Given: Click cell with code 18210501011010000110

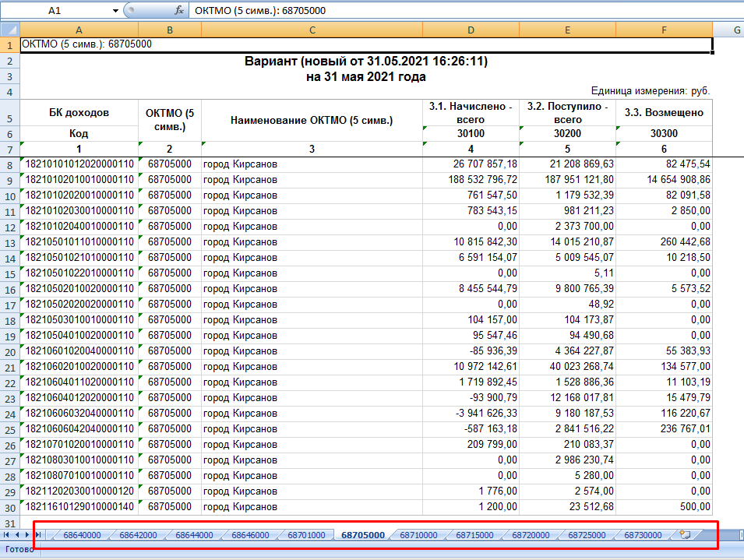Looking at the screenshot, I should coord(79,241).
